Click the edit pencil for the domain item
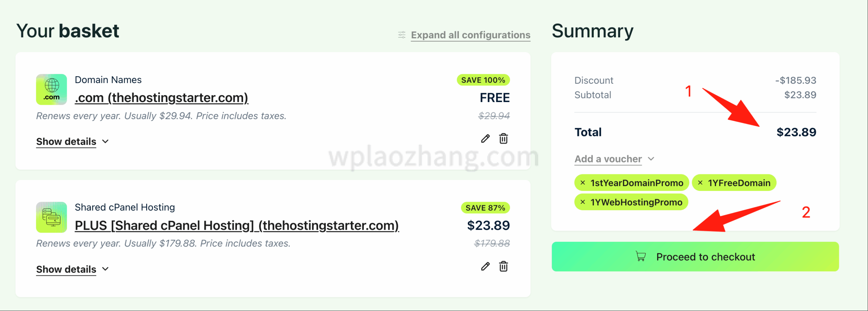Image resolution: width=868 pixels, height=311 pixels. coord(485,138)
